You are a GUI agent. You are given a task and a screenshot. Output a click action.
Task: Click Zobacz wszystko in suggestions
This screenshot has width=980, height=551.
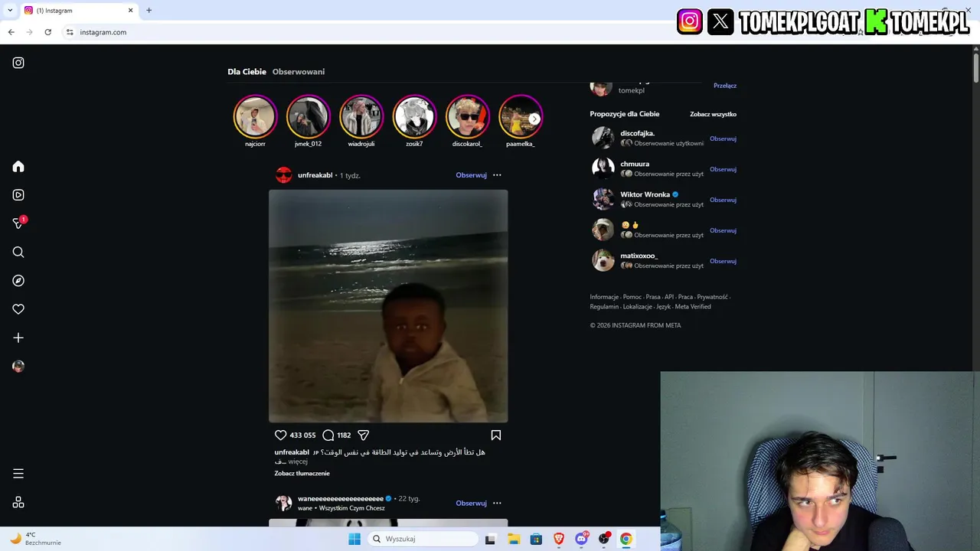pos(713,114)
